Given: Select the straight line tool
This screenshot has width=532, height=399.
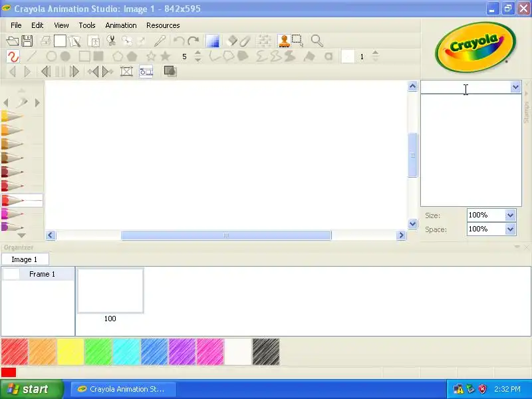Looking at the screenshot, I should (31, 57).
